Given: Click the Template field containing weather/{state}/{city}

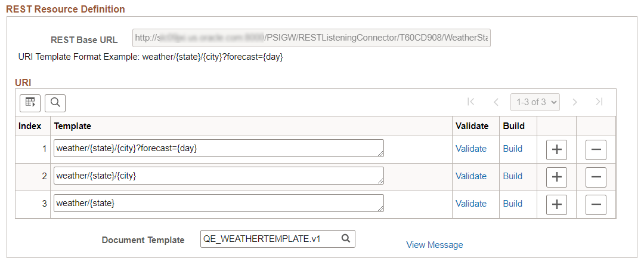Looking at the screenshot, I should point(219,176).
